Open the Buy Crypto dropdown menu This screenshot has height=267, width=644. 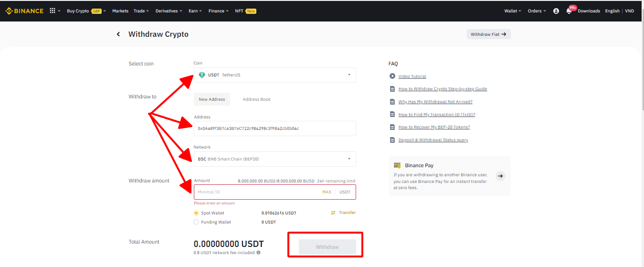point(86,11)
